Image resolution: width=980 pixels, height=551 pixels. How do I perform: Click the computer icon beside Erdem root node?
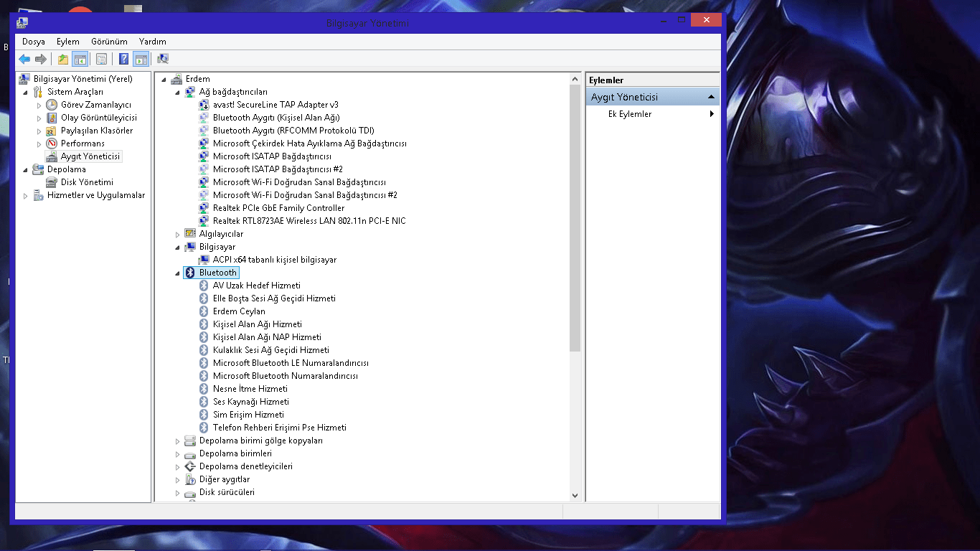click(x=176, y=79)
